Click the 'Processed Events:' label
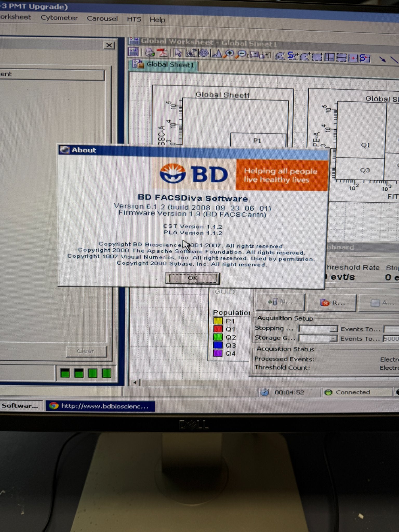 pyautogui.click(x=284, y=359)
